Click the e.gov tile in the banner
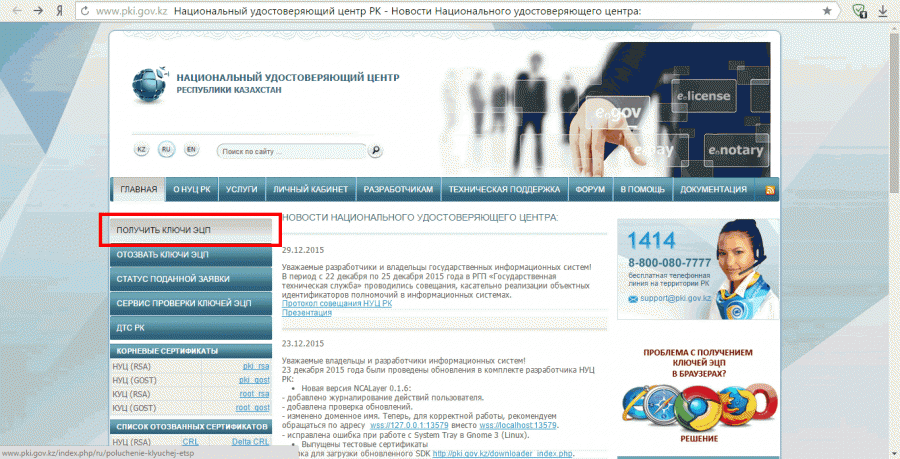The image size is (900, 459). coord(617,113)
